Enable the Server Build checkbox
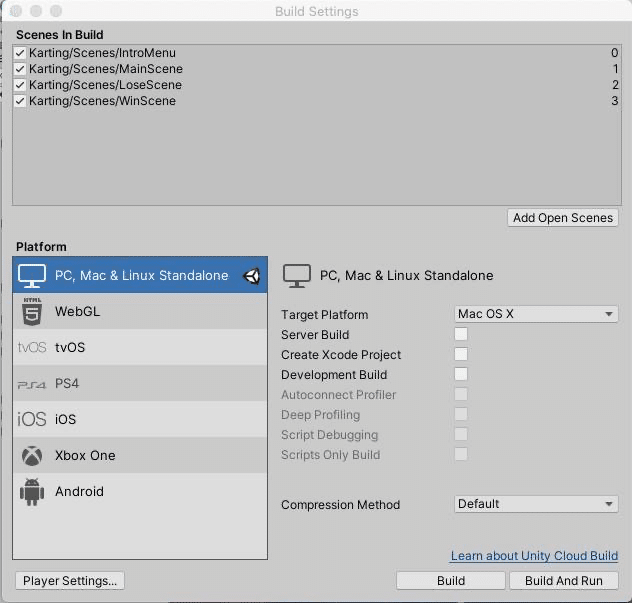Screen dimensions: 632x603 tap(461, 334)
